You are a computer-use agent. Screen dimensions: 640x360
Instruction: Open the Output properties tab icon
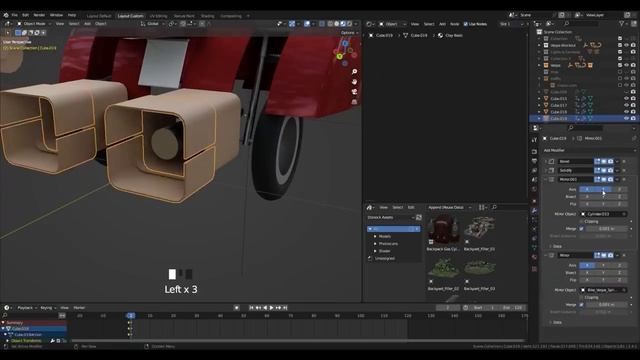pyautogui.click(x=534, y=161)
